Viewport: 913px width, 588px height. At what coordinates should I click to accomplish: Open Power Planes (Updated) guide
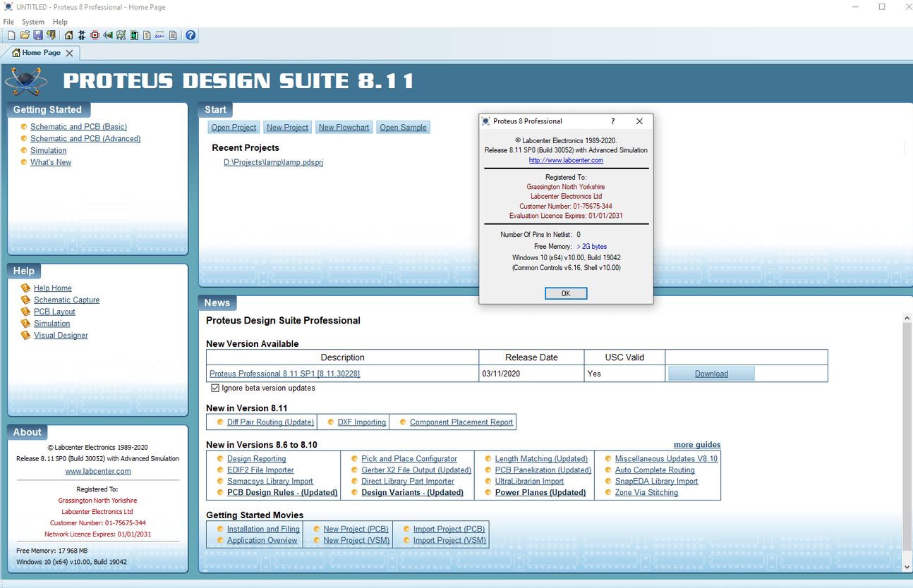[x=540, y=493]
